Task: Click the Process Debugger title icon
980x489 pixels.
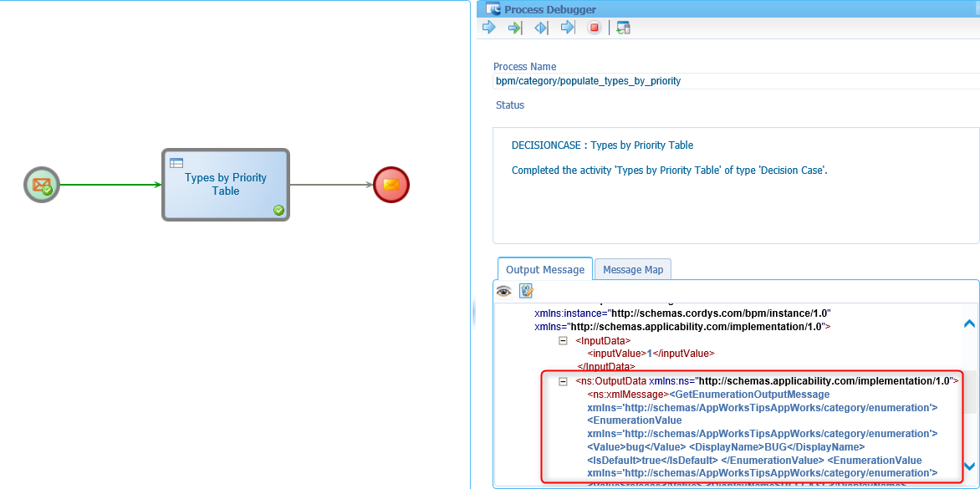Action: click(x=493, y=9)
